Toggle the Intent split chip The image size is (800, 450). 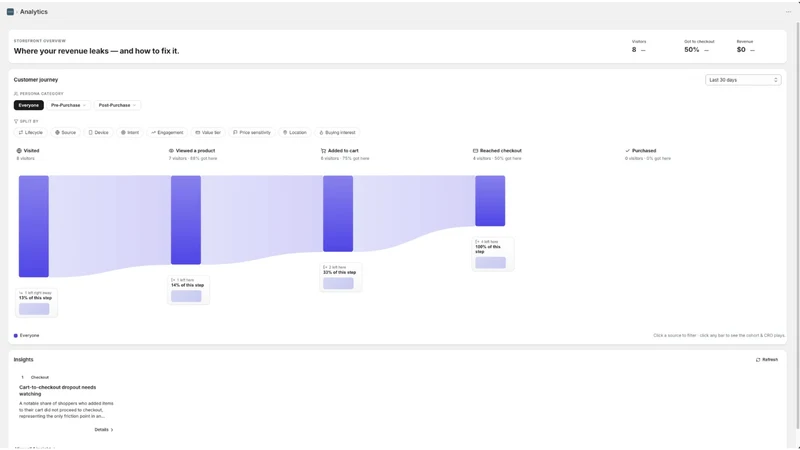click(130, 133)
